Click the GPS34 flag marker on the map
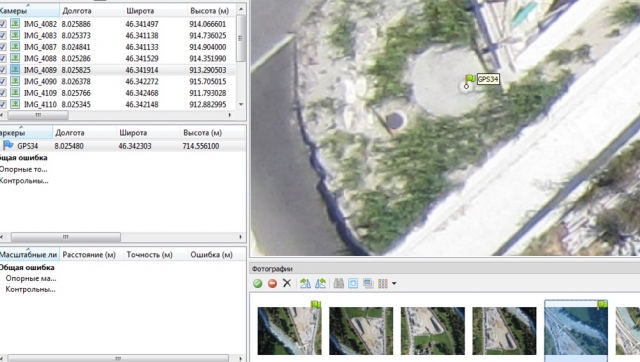Image resolution: width=640 pixels, height=362 pixels. coord(470,79)
